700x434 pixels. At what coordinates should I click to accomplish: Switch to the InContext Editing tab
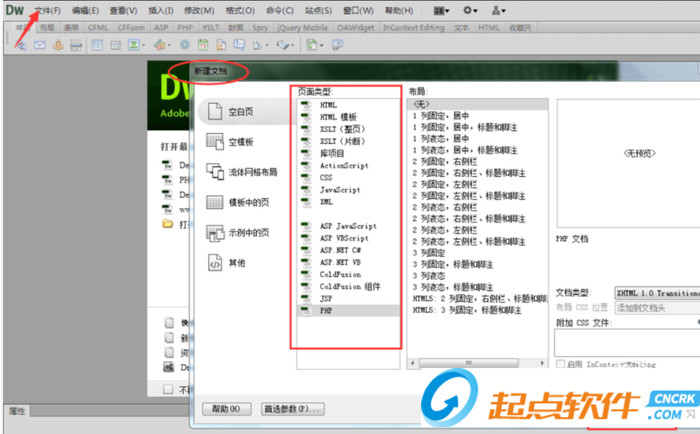click(x=414, y=28)
